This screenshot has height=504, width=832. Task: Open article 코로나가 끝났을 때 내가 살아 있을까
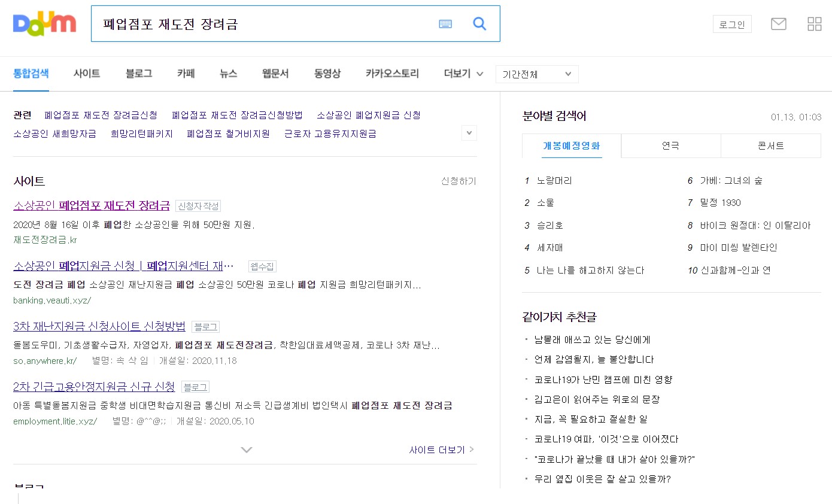click(614, 459)
